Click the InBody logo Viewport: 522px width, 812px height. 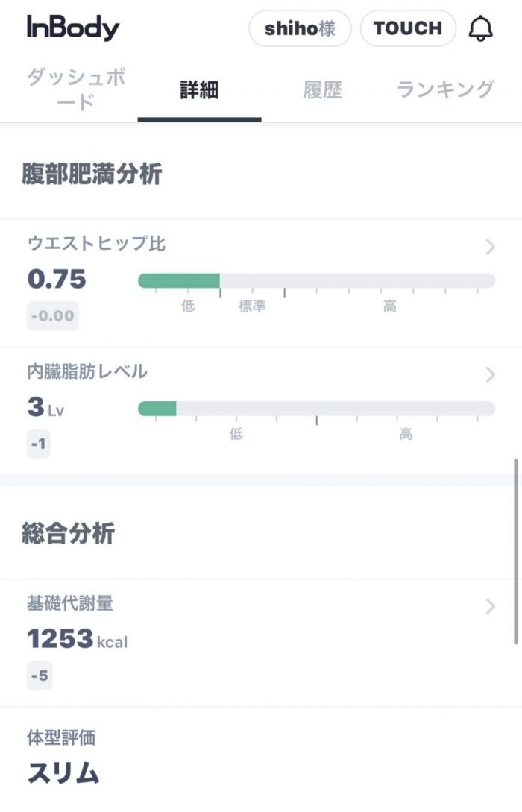point(73,28)
